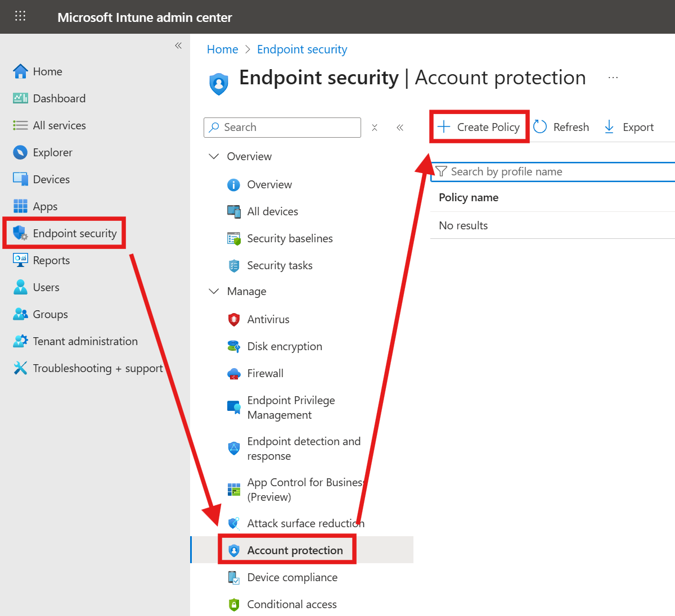The image size is (675, 616).
Task: Click the Explorer compass icon
Action: point(20,152)
